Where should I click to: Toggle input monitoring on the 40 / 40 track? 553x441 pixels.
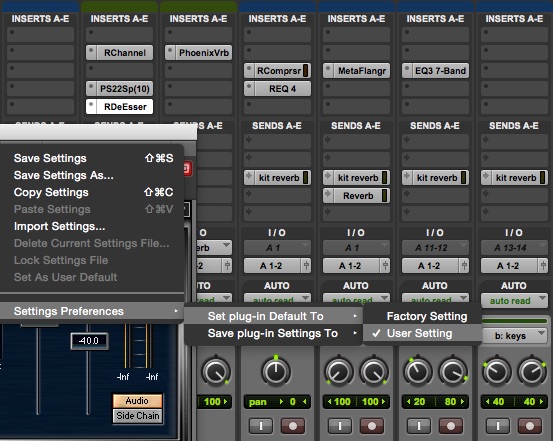click(x=498, y=426)
